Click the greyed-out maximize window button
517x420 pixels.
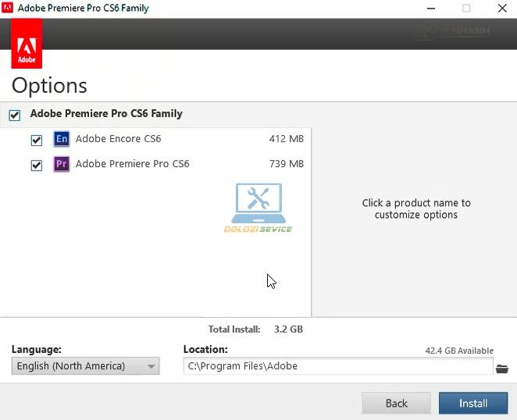pos(466,9)
